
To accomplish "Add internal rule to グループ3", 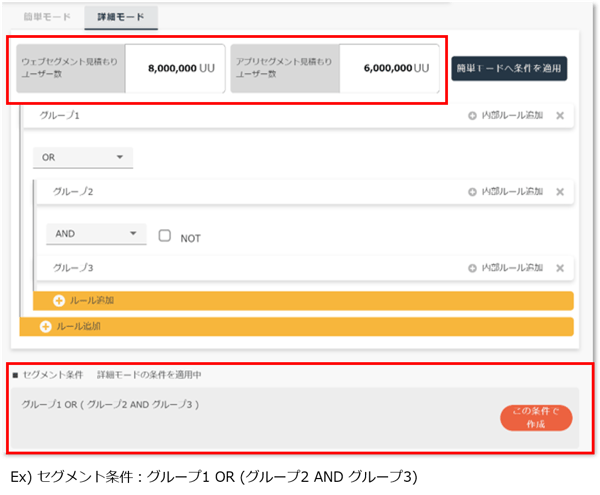I will click(x=505, y=268).
